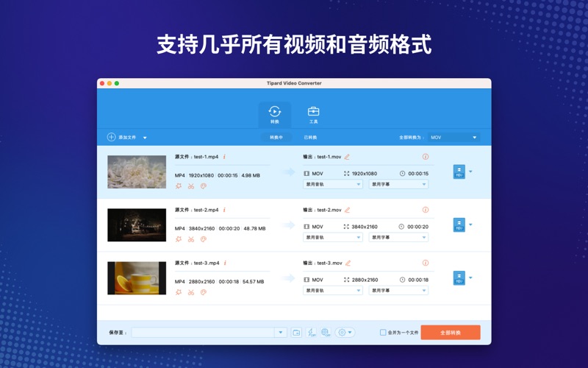Screen dimensions: 588x368
Task: Show output info for test-2.mov
Action: pos(426,210)
